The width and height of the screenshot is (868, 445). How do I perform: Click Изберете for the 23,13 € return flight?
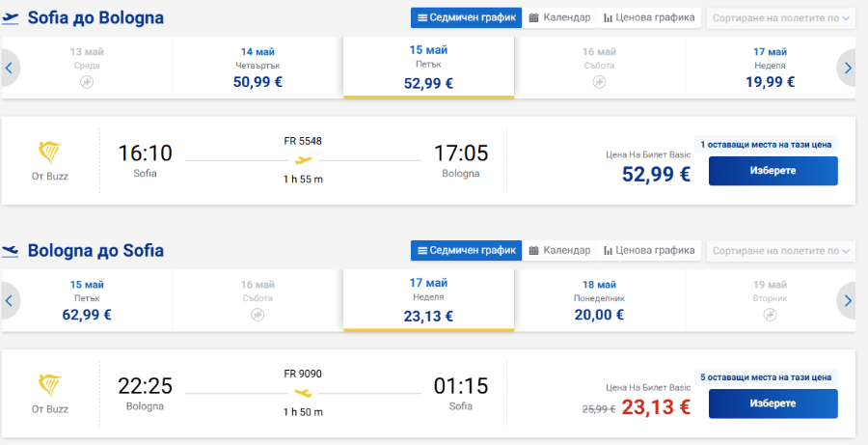click(773, 403)
